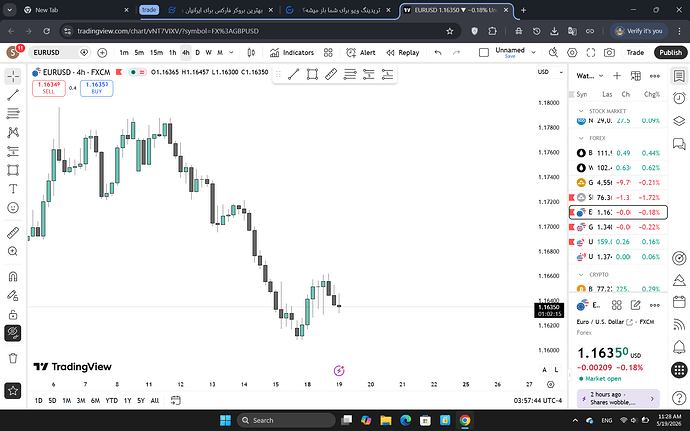This screenshot has height=431, width=690.
Task: Click the 1.16349 SELL button
Action: (x=49, y=88)
